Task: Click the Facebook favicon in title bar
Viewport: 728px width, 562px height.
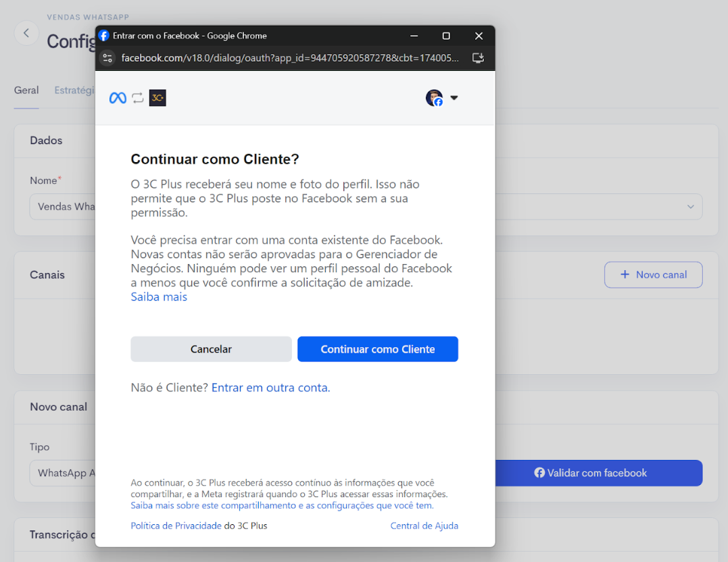Action: tap(104, 36)
